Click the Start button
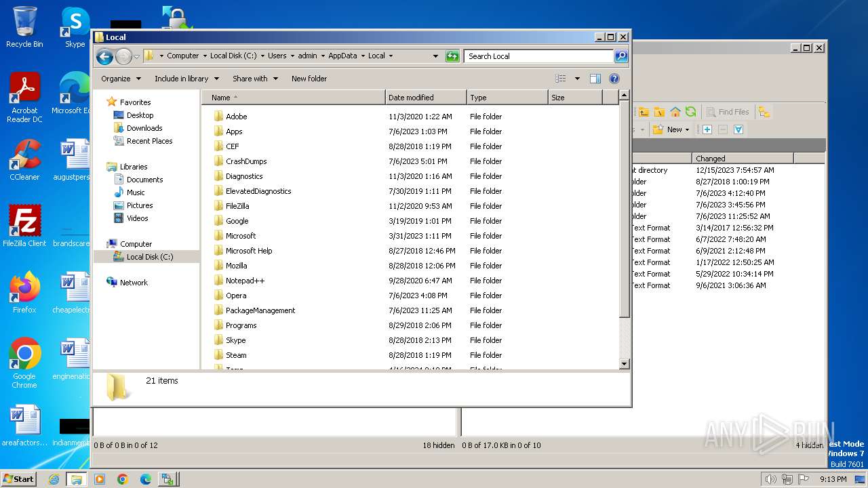 pos(18,479)
